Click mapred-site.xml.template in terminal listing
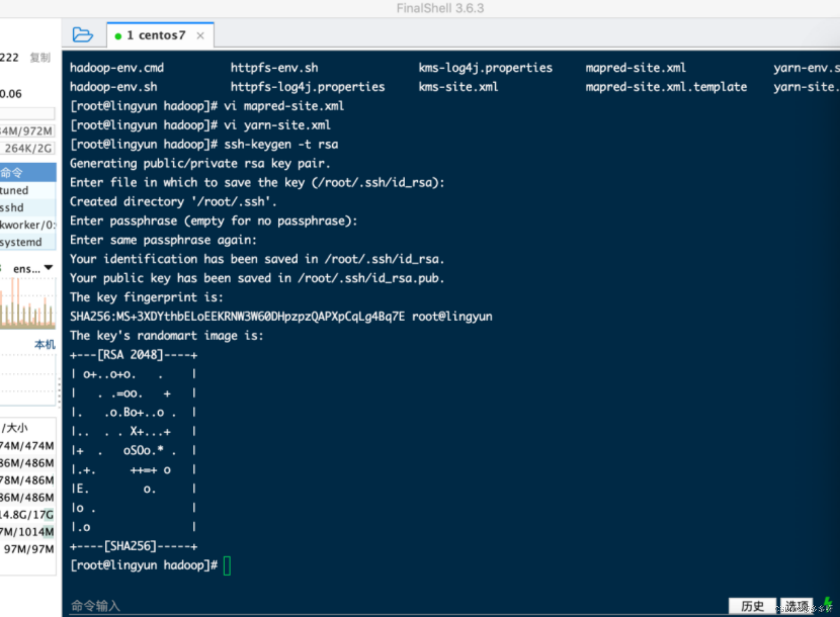The width and height of the screenshot is (840, 617). click(666, 87)
